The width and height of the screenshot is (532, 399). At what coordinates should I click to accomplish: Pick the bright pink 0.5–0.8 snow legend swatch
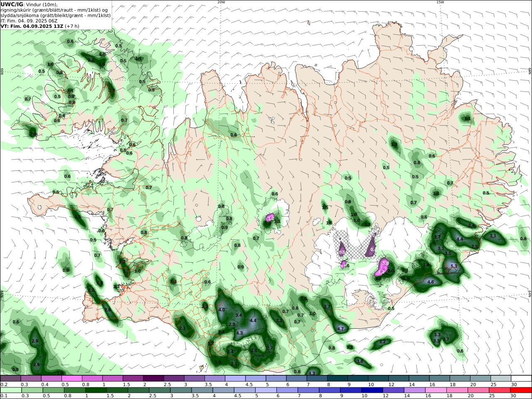click(x=72, y=378)
